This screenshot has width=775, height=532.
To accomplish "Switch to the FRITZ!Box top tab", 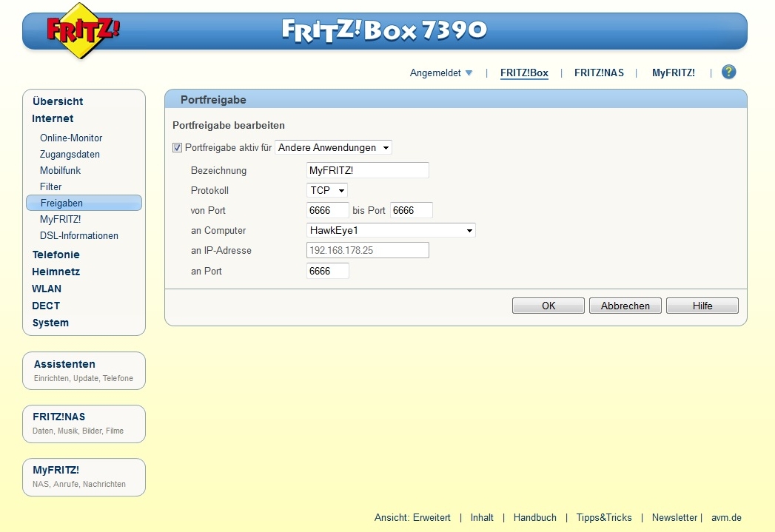I will pos(524,73).
